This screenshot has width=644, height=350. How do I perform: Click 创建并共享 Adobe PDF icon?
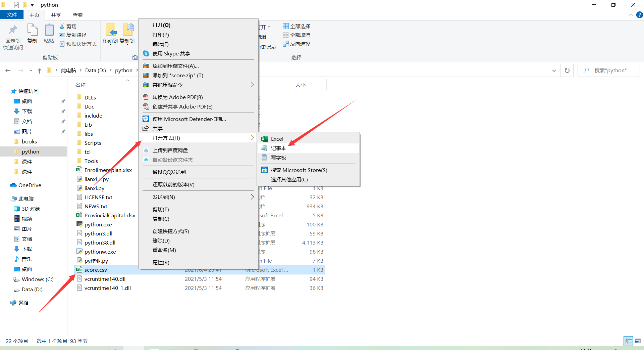point(146,106)
